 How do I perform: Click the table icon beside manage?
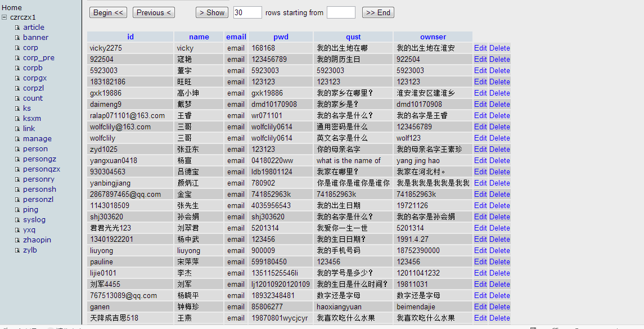point(17,139)
